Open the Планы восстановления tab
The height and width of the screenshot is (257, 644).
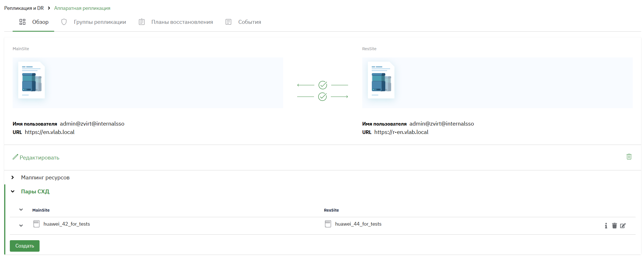[x=176, y=22]
